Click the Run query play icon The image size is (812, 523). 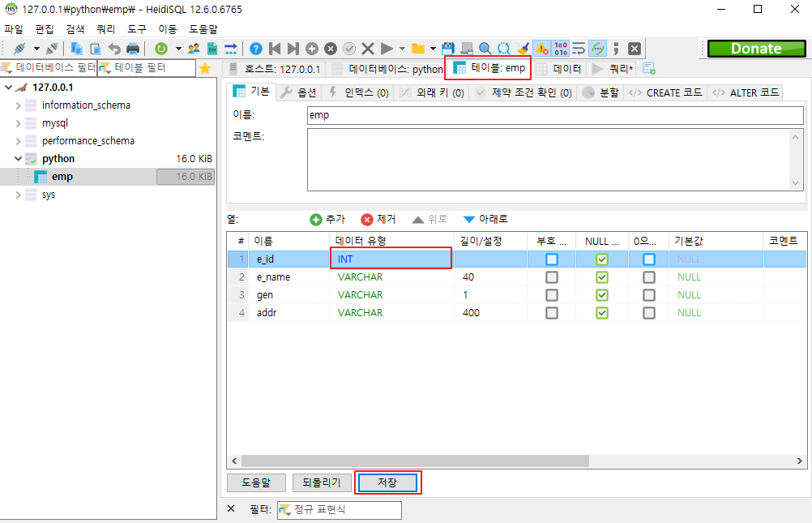[387, 49]
